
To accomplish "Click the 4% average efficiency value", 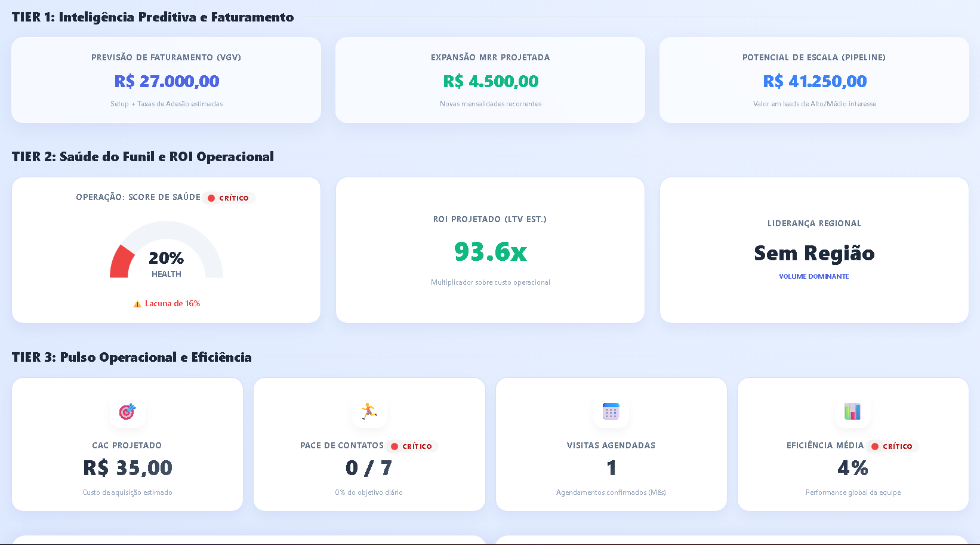I will coord(853,468).
